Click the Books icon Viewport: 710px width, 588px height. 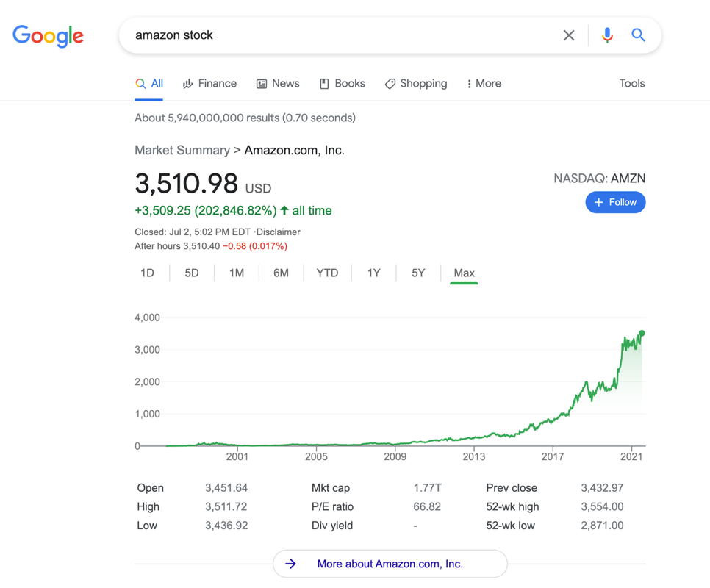pos(324,84)
